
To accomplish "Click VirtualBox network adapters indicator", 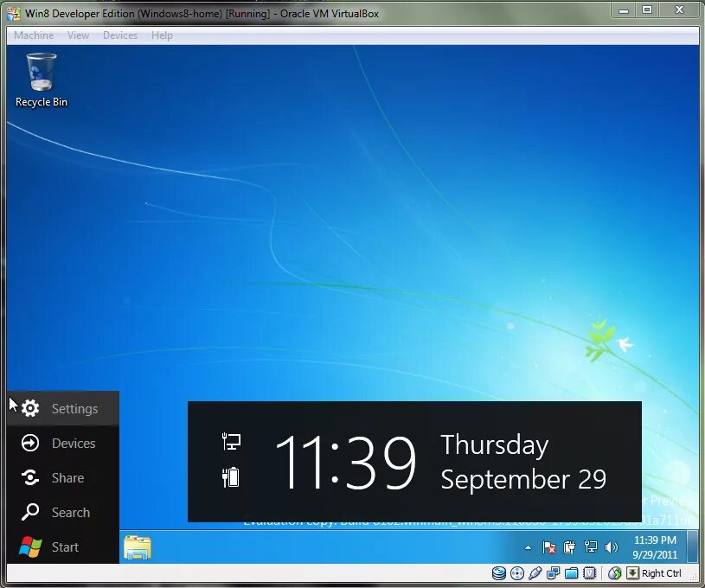I will pos(553,573).
